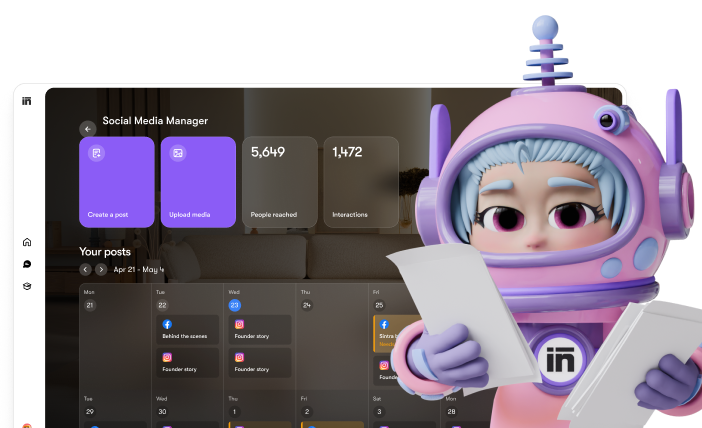Click the Instagram icon on Wednesday's first Founder story
This screenshot has height=428, width=702.
[x=240, y=325]
